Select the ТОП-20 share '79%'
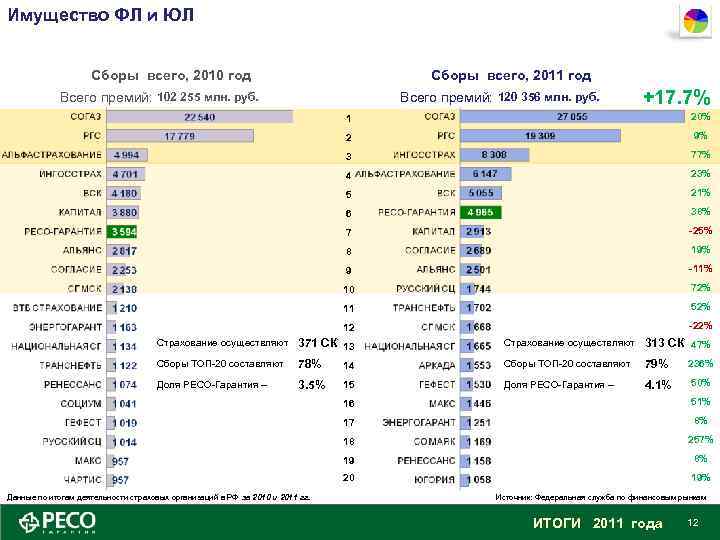The image size is (720, 540). coord(656,364)
